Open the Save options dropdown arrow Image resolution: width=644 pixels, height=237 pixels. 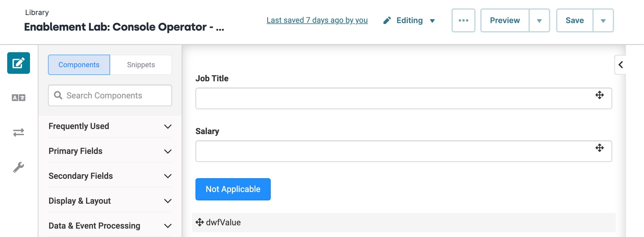coord(603,20)
